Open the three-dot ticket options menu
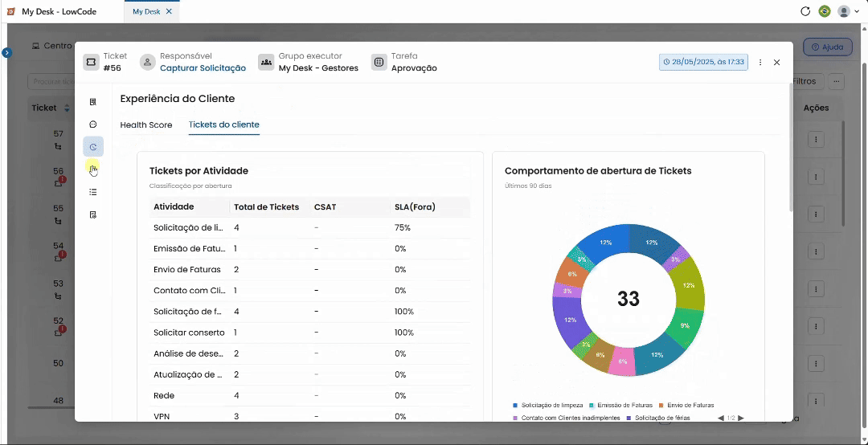Viewport: 868px width, 445px height. pyautogui.click(x=760, y=63)
